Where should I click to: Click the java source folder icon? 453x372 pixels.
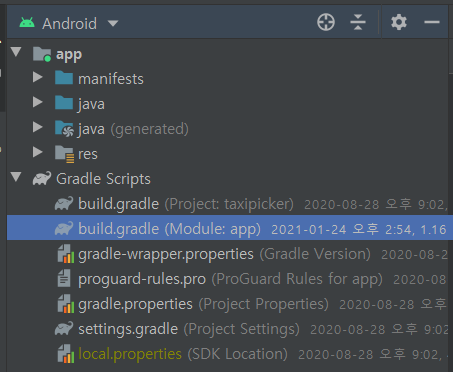64,103
